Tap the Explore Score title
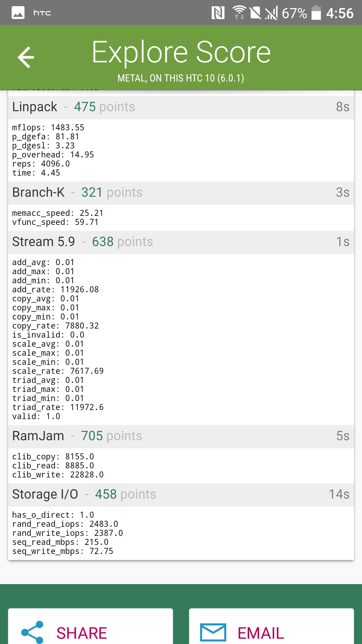 [181, 53]
